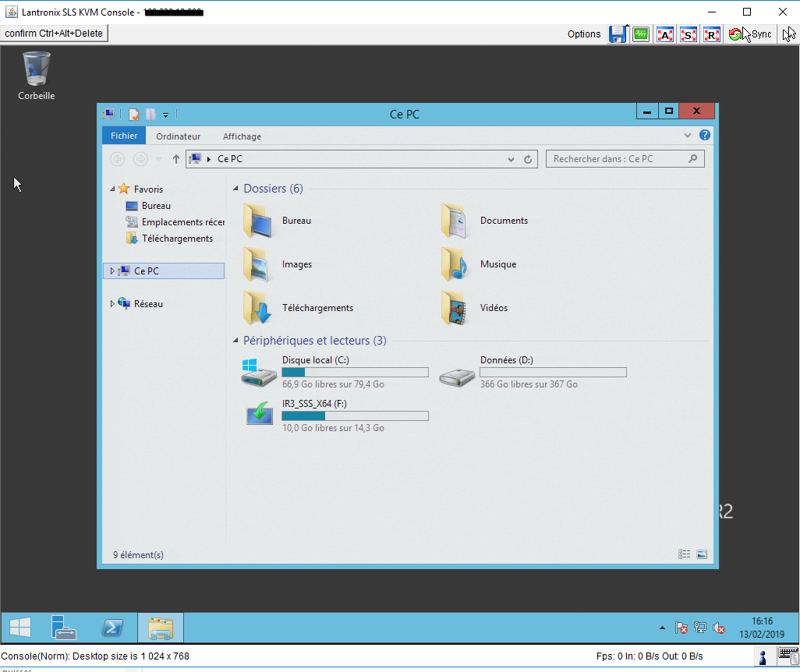Toggle the mouse cursor mode icon
The image size is (800, 672).
pyautogui.click(x=789, y=34)
